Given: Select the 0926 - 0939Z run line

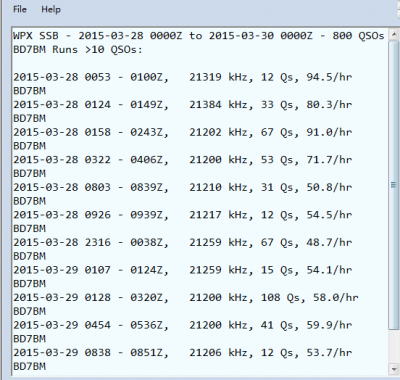Looking at the screenshot, I should coord(183,215).
